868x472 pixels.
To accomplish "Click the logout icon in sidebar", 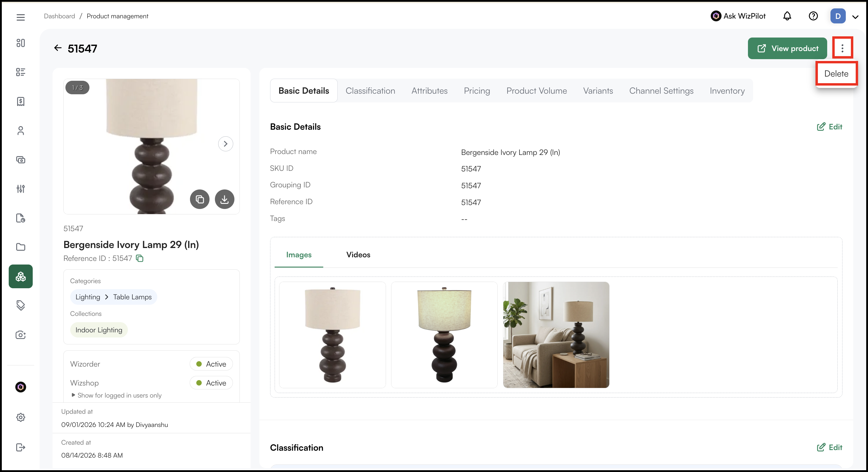I will (20, 447).
